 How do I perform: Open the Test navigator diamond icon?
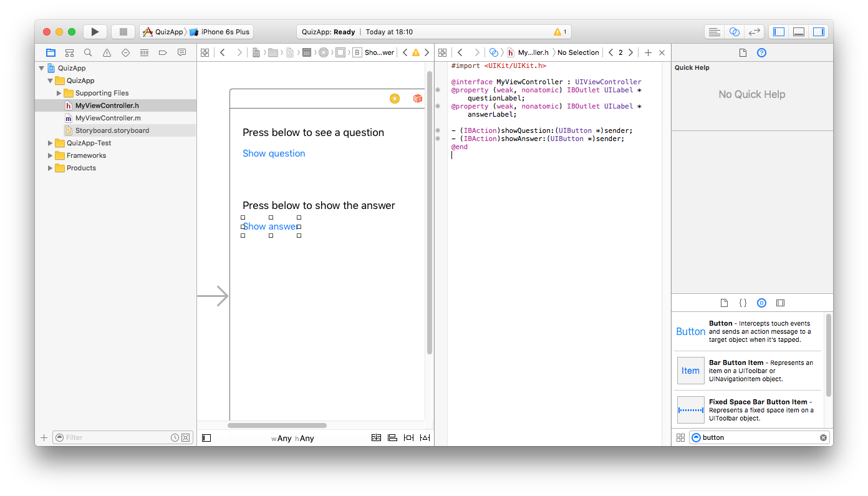click(x=125, y=53)
